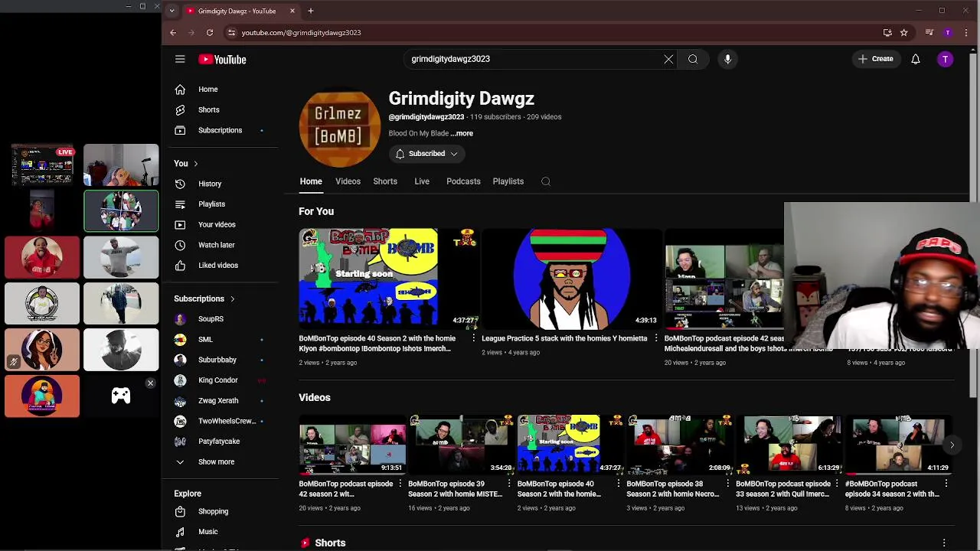Expand the channel description with more

click(462, 133)
